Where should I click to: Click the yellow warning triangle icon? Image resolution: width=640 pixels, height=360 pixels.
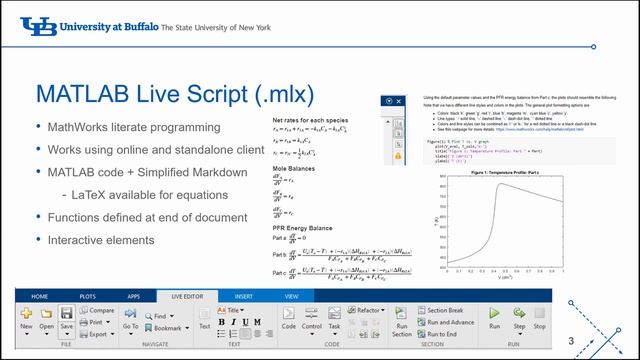point(398,156)
